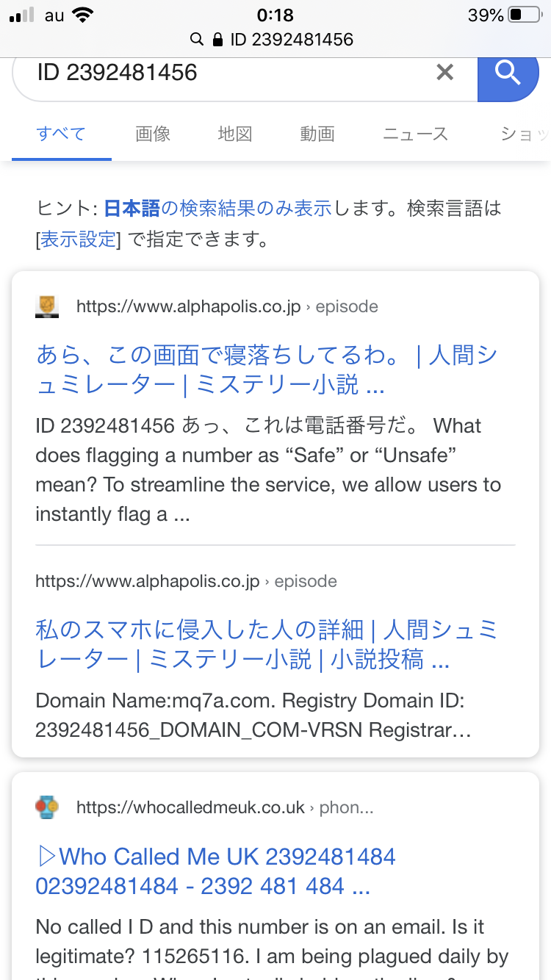Image resolution: width=551 pixels, height=980 pixels.
Task: Tap the lock icon in address bar
Action: pos(217,40)
